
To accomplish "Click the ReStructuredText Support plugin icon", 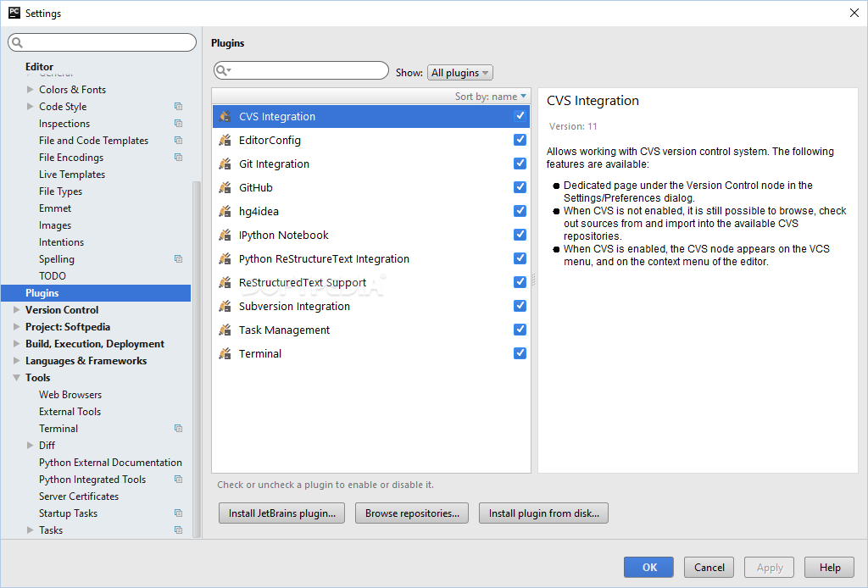I will (x=225, y=283).
